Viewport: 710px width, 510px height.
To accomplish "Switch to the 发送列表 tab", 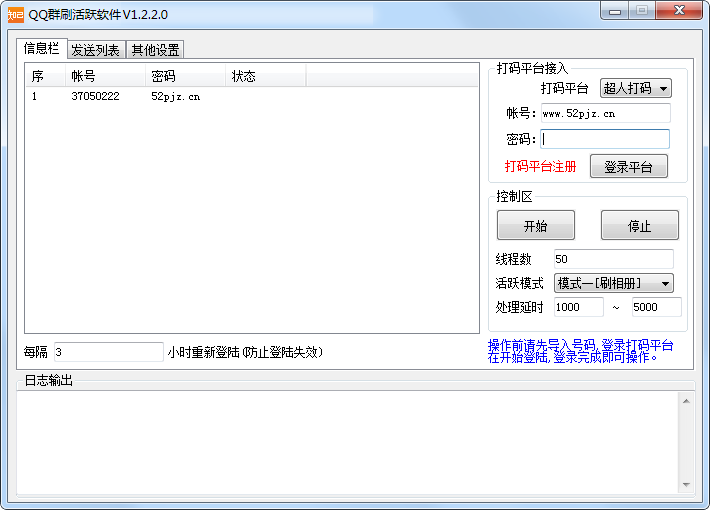I will pos(96,50).
